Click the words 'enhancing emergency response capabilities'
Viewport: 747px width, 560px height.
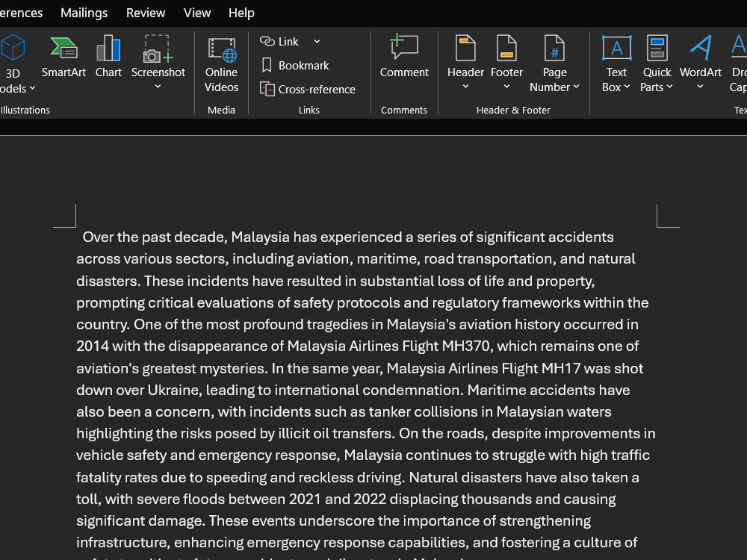pos(321,542)
